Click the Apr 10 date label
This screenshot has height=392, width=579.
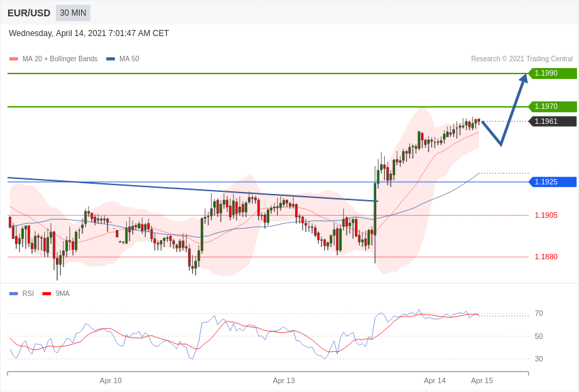tap(110, 380)
